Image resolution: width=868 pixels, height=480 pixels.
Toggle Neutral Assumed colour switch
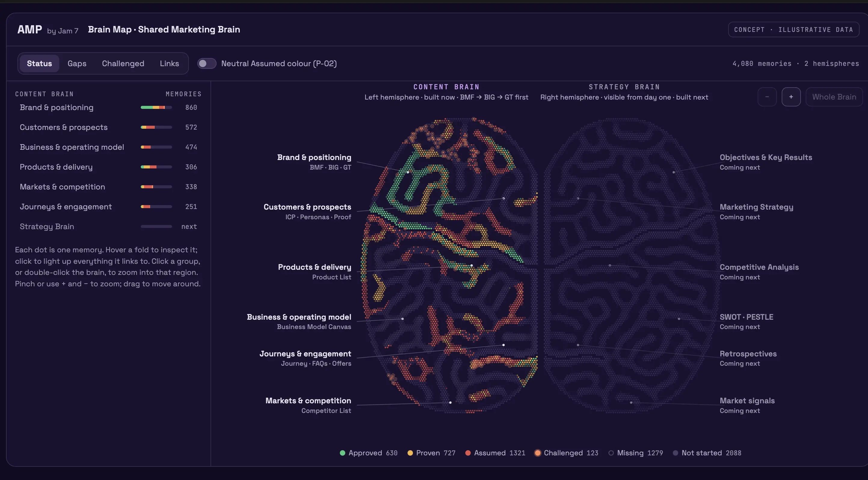(207, 63)
